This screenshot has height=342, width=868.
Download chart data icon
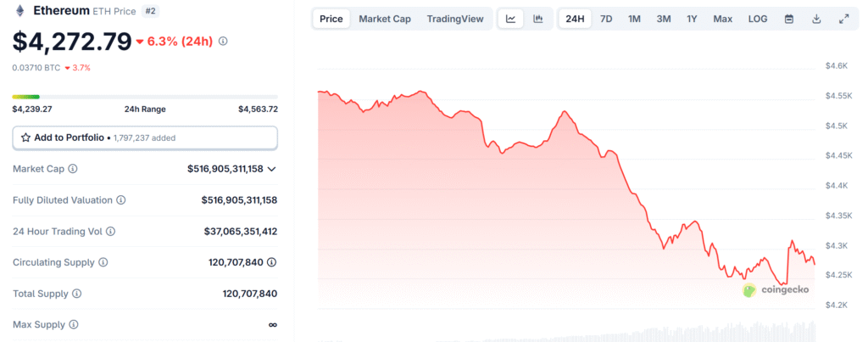[x=816, y=19]
